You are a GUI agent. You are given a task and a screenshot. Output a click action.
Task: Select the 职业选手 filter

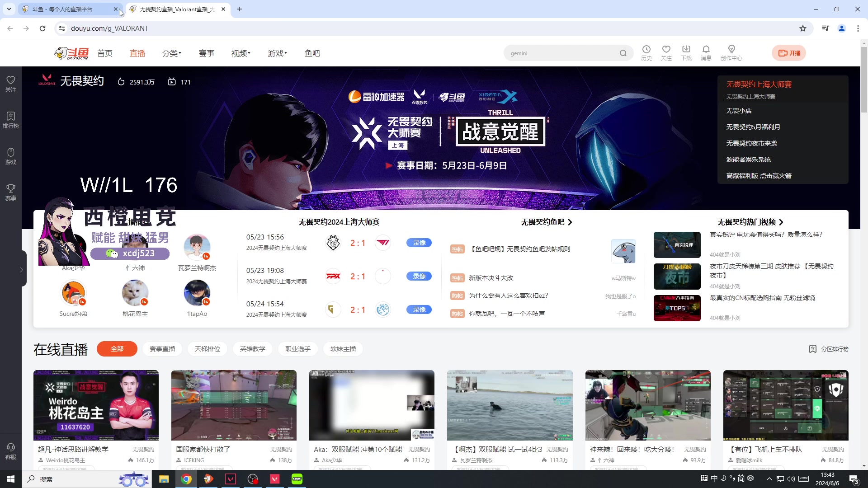(x=298, y=349)
